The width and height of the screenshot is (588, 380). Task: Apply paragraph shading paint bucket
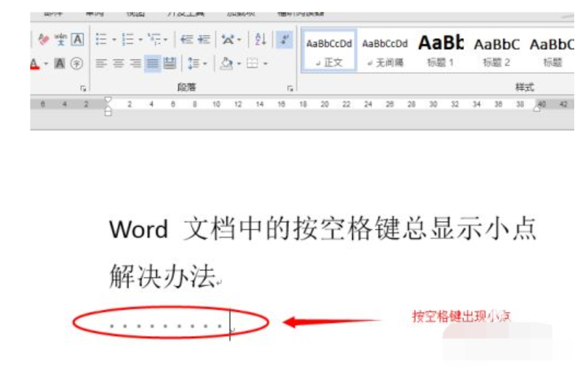[226, 63]
